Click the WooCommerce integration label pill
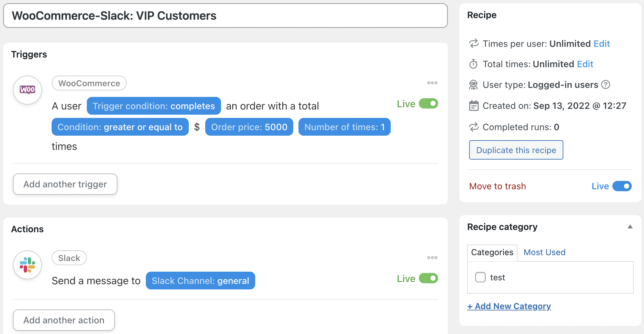Screen dimensions: 644x334 89,83
